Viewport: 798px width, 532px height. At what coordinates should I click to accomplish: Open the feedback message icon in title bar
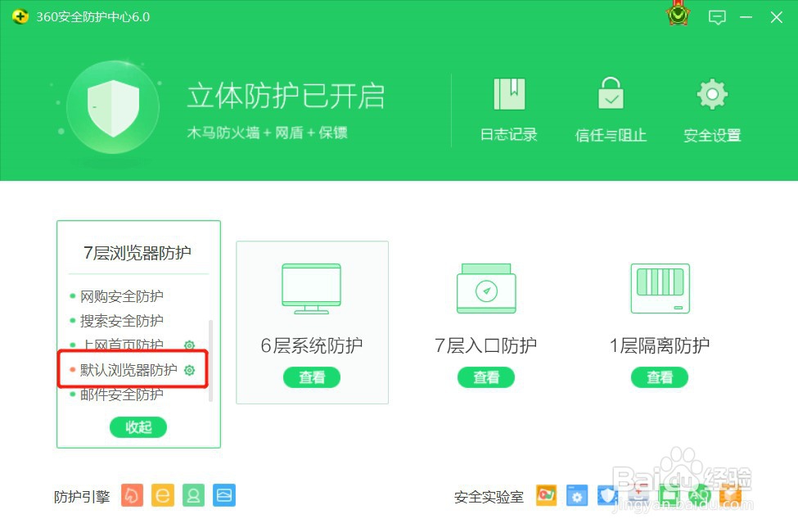coord(717,17)
